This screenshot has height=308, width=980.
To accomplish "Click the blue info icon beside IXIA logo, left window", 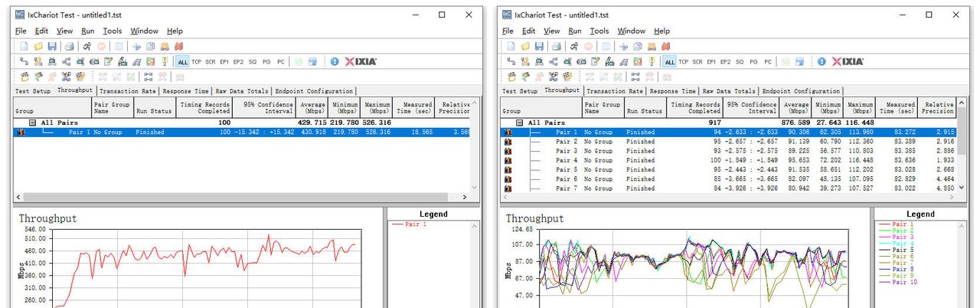I will tap(335, 61).
